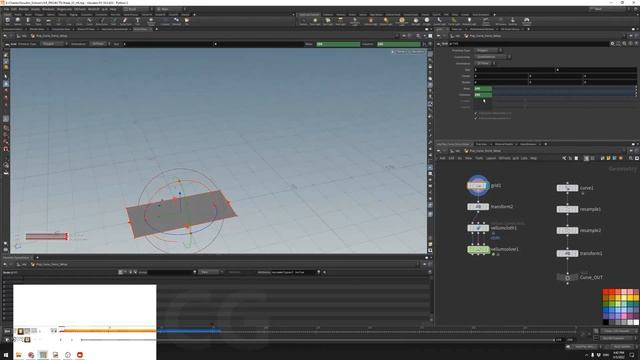Open the Orientation dropdown above the viewport
Image resolution: width=640 pixels, height=360 pixels.
(99, 44)
